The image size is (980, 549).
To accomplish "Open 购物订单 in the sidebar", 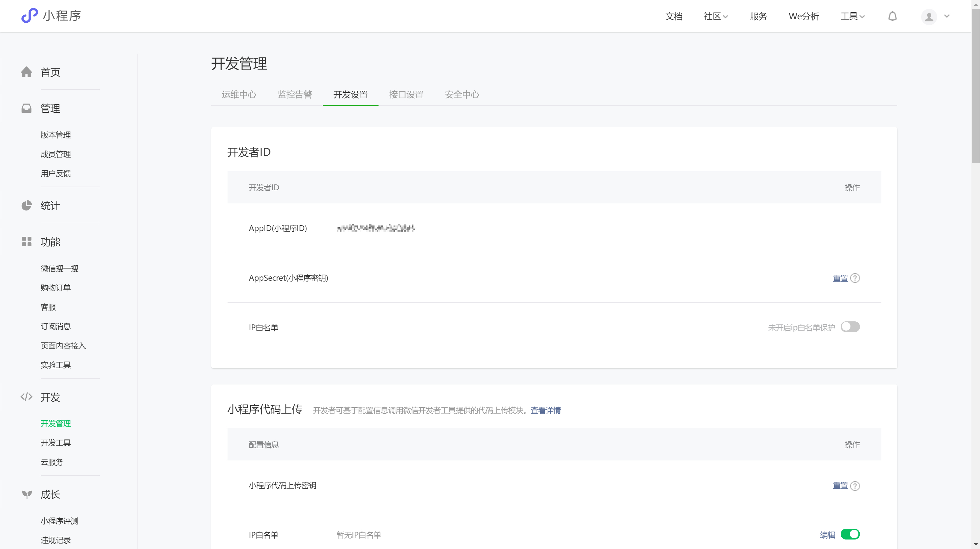I will pyautogui.click(x=55, y=288).
